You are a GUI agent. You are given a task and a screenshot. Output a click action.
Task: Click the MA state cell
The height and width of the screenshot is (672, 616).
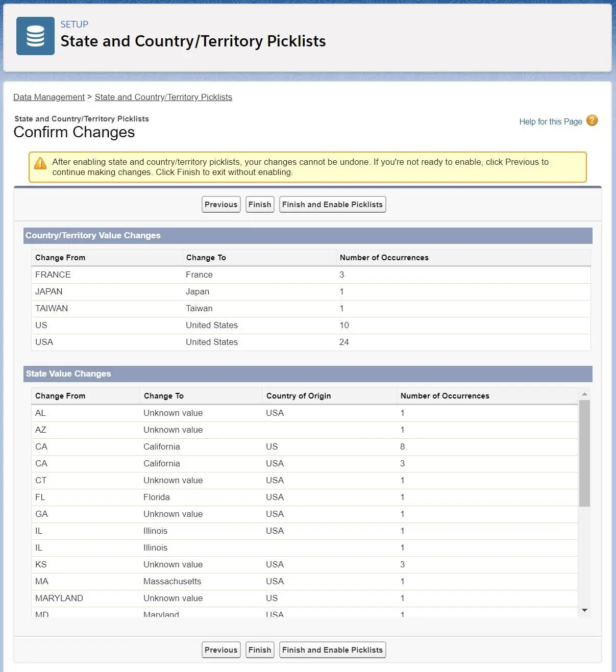click(x=42, y=581)
